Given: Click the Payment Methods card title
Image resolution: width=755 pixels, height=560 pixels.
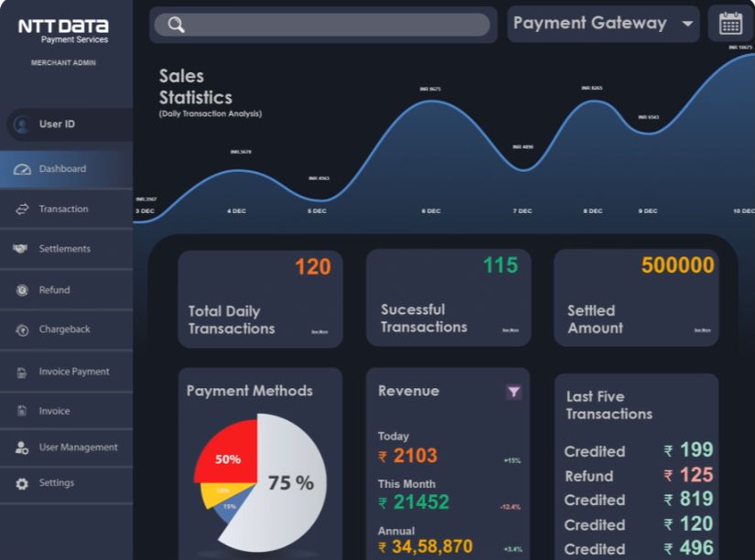Looking at the screenshot, I should pos(250,391).
